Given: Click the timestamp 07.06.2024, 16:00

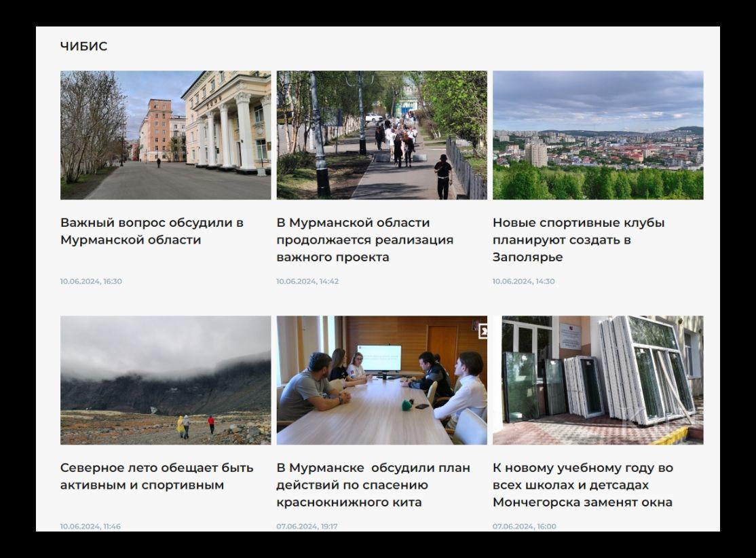Looking at the screenshot, I should [x=525, y=526].
